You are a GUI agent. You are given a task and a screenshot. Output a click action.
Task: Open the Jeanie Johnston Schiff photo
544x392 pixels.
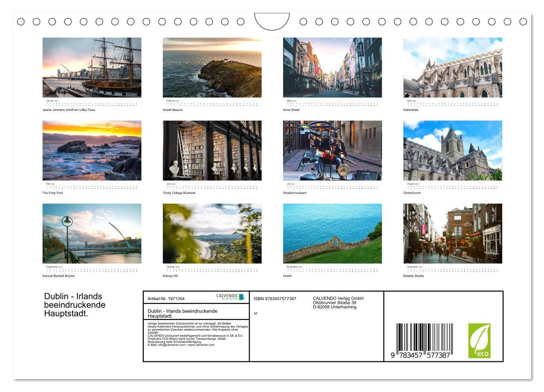(92, 67)
